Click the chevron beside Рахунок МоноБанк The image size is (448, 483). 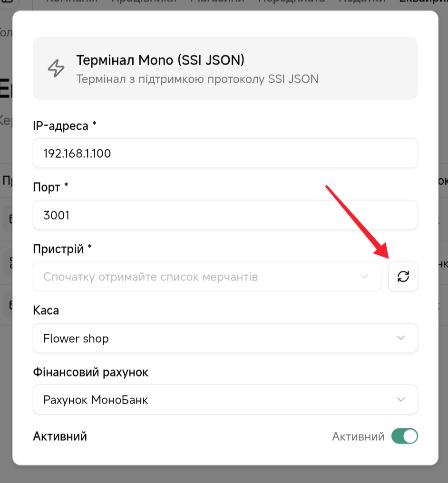(401, 399)
